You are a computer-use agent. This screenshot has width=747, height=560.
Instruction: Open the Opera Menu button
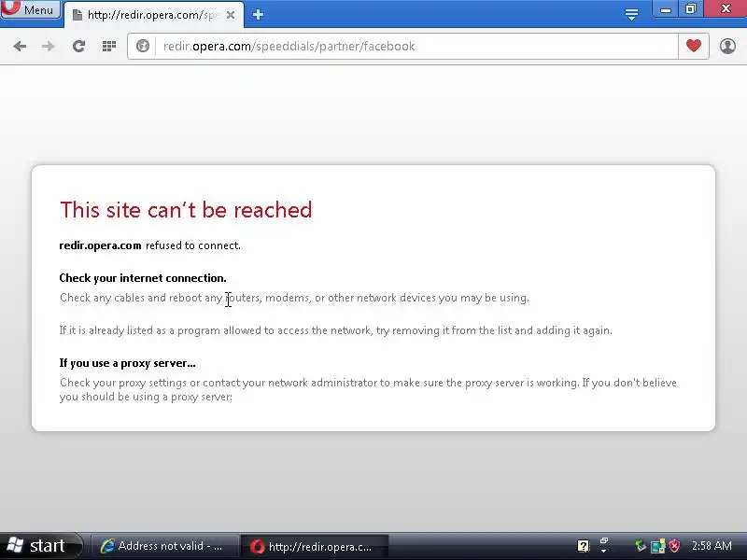31,9
